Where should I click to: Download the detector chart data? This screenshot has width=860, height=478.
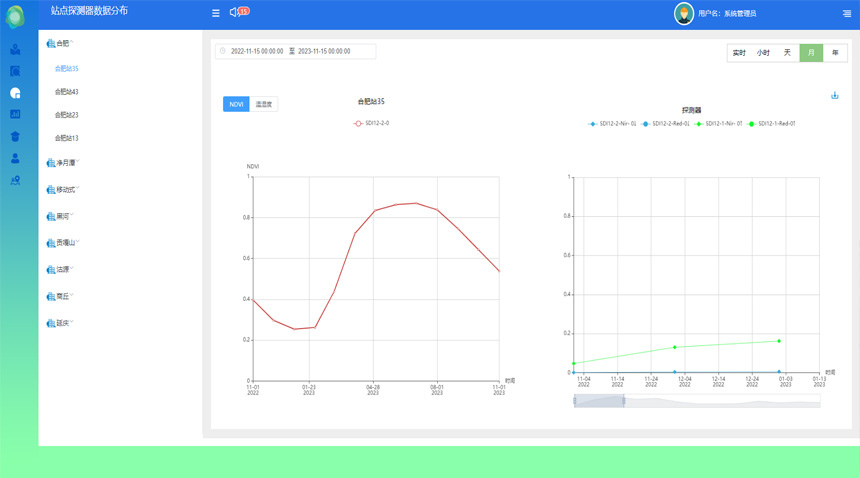[x=835, y=96]
